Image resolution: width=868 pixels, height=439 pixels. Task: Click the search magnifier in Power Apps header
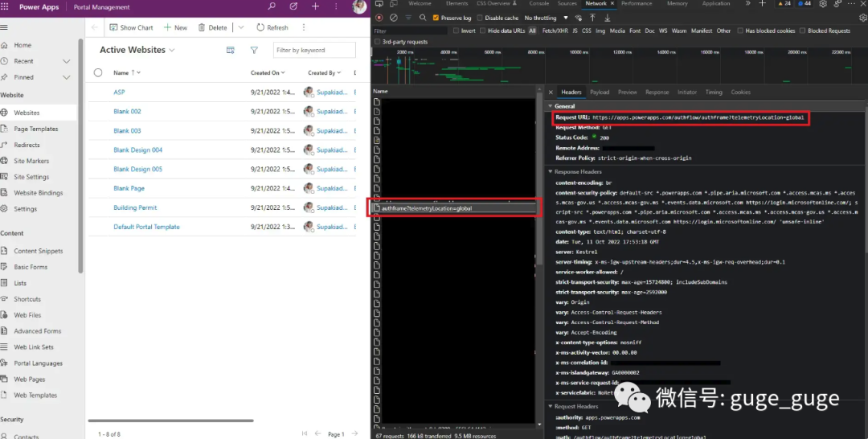272,6
